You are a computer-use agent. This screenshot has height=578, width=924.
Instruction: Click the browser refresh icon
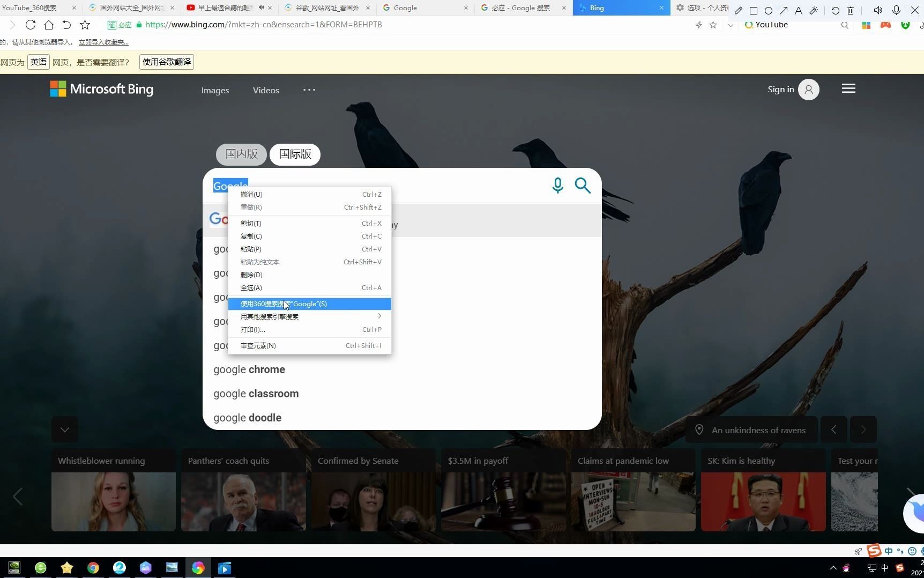pos(31,25)
